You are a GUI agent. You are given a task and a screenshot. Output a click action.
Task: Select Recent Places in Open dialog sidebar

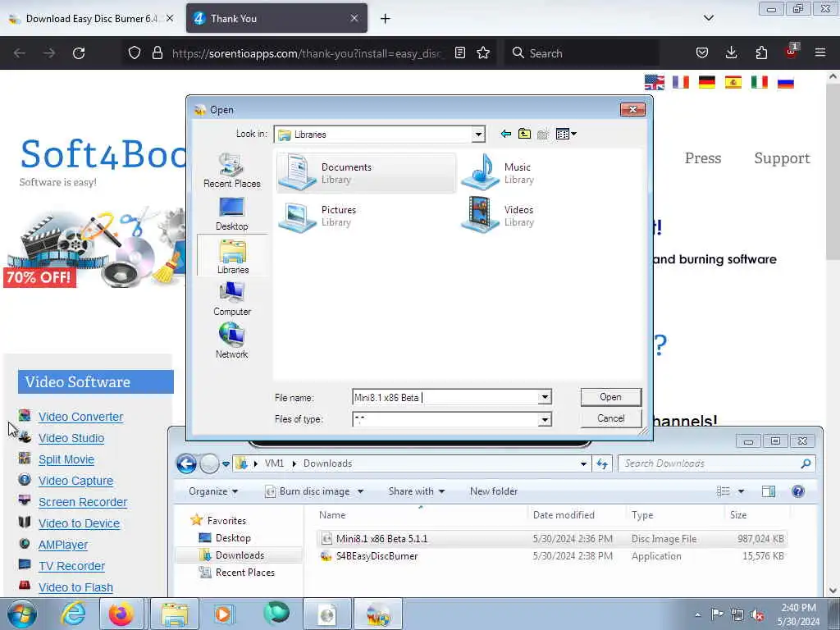(x=232, y=171)
